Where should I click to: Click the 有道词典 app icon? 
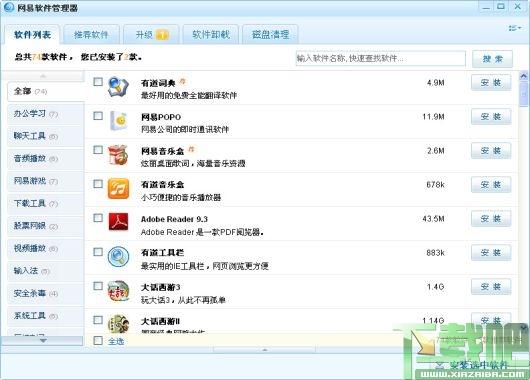click(118, 87)
